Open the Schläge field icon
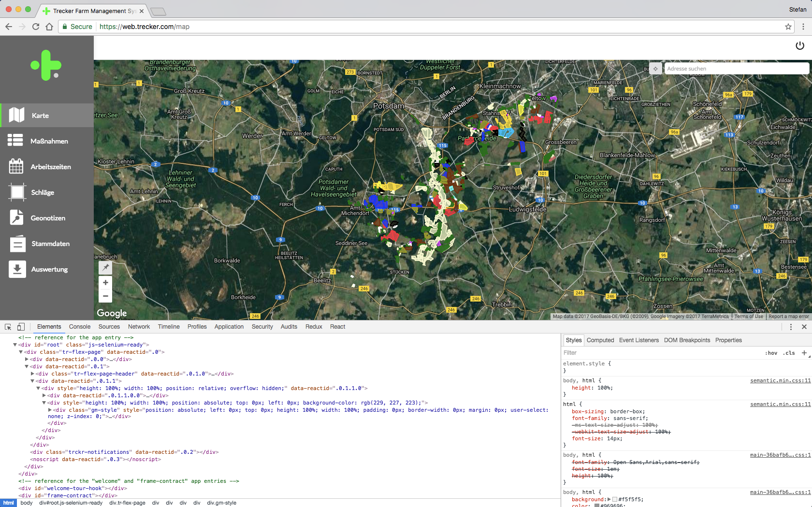The image size is (812, 507). (17, 192)
